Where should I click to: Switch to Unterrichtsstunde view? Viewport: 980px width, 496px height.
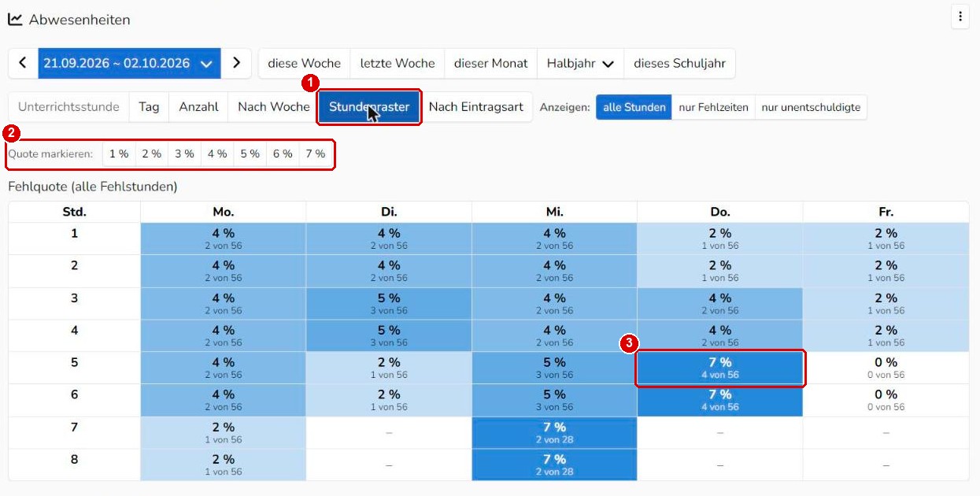68,107
